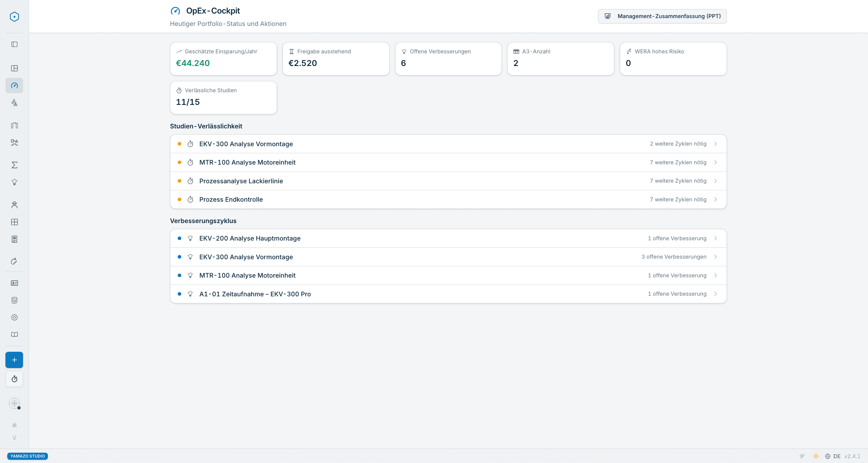Expand chevron on MTR-100 improvement row
The height and width of the screenshot is (463, 868).
(x=716, y=275)
